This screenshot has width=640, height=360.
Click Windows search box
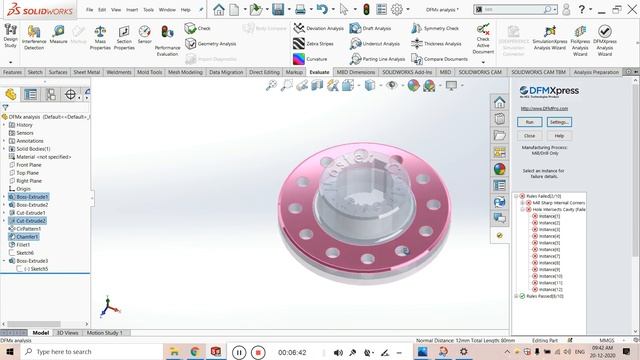[x=91, y=352]
